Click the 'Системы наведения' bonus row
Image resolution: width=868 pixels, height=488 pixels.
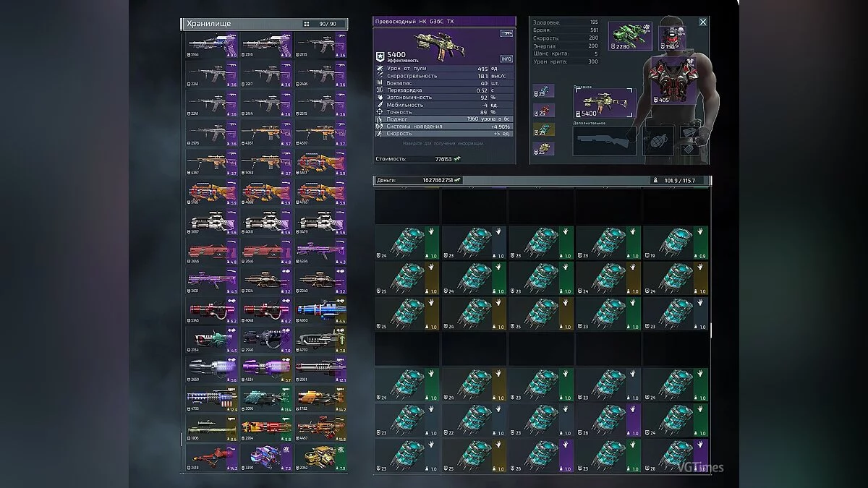444,126
